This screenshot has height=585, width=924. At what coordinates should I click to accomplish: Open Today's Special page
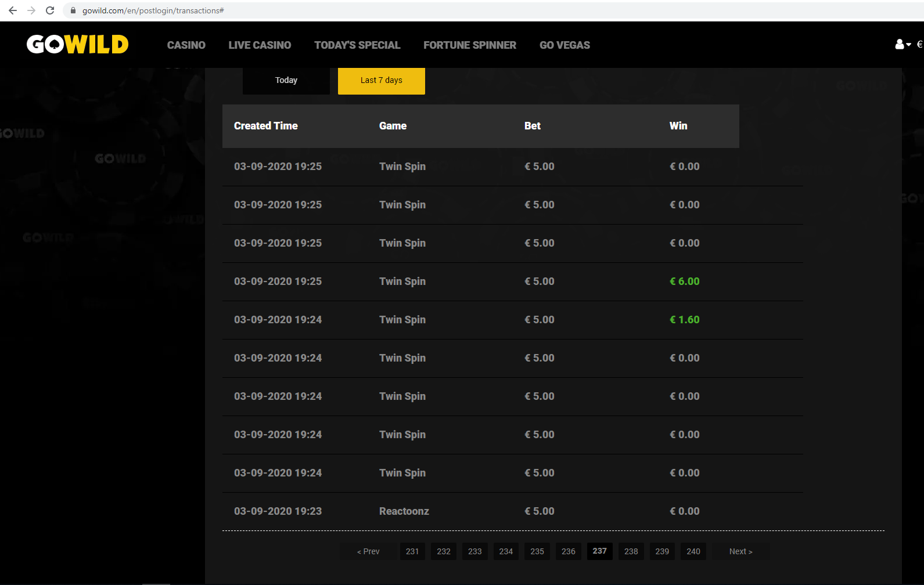tap(357, 45)
